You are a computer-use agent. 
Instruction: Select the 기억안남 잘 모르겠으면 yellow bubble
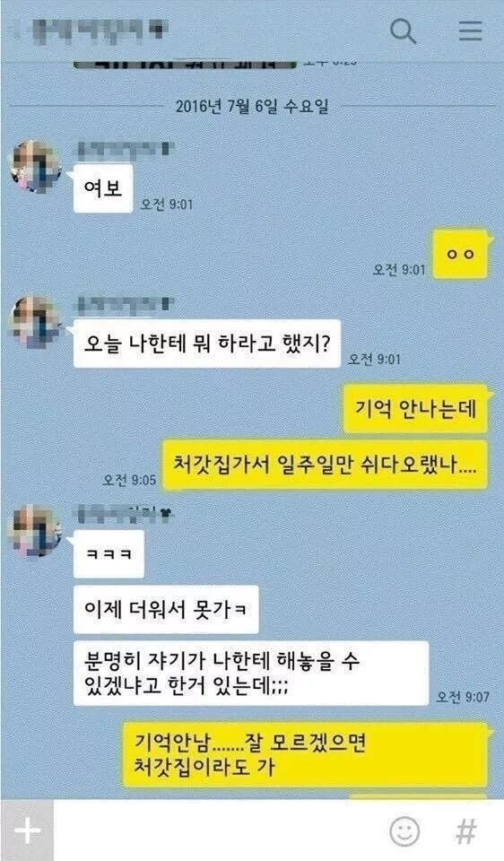pos(305,754)
